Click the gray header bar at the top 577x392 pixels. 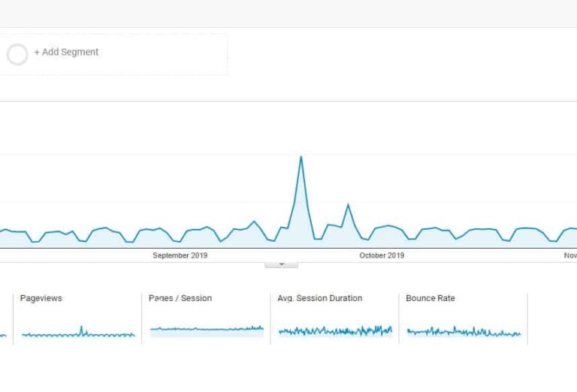288,14
